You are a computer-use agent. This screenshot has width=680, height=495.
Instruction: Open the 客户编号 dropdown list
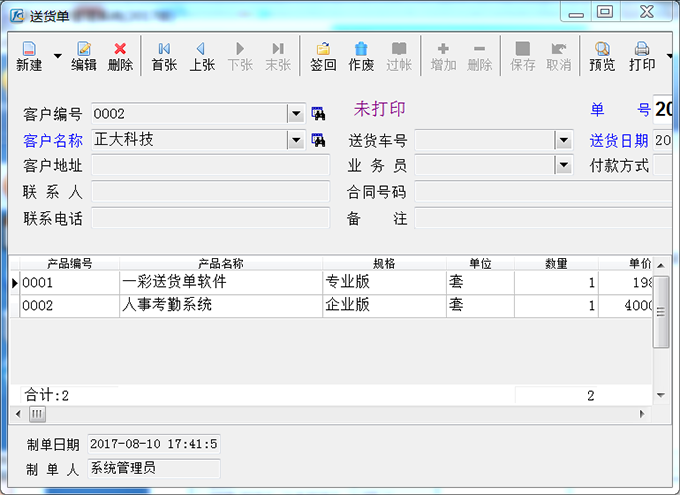pyautogui.click(x=295, y=114)
